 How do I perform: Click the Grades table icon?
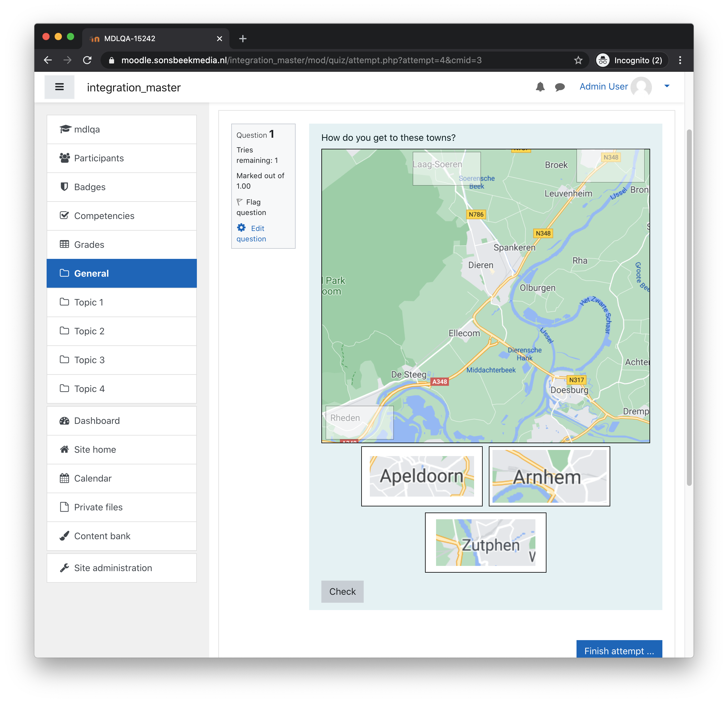click(x=64, y=244)
